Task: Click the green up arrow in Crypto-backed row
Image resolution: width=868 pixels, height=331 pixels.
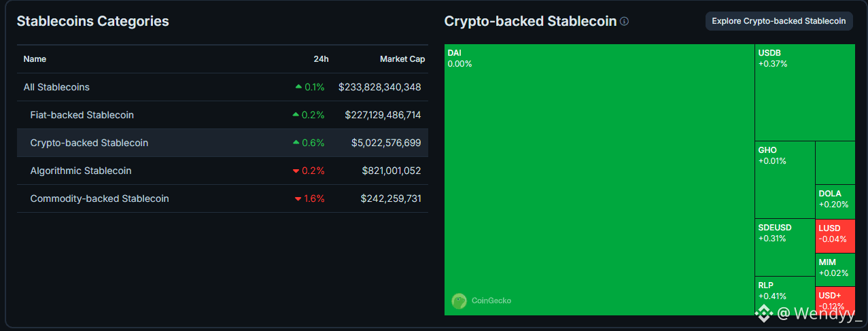Action: pos(296,143)
